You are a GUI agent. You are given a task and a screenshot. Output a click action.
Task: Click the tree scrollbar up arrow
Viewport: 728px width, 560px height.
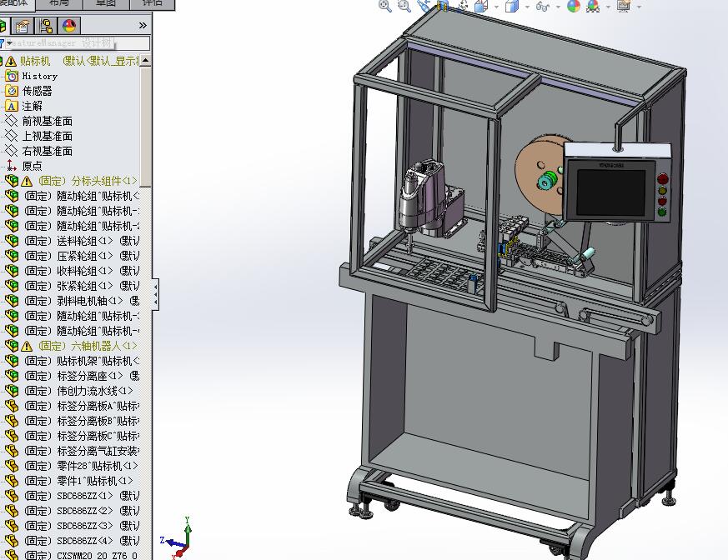pos(145,61)
